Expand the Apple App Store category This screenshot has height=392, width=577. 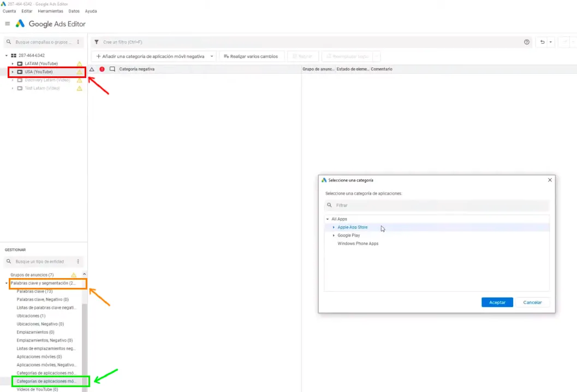(x=334, y=227)
